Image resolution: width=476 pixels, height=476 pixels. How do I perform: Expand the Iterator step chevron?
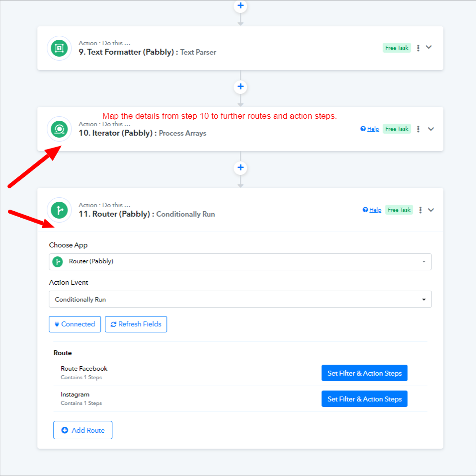pyautogui.click(x=431, y=129)
